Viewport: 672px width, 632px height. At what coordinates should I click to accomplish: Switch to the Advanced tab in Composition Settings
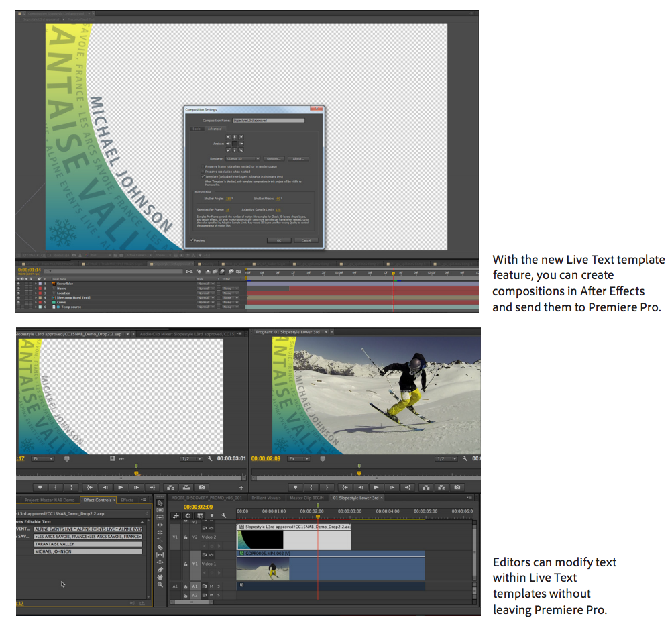(216, 129)
